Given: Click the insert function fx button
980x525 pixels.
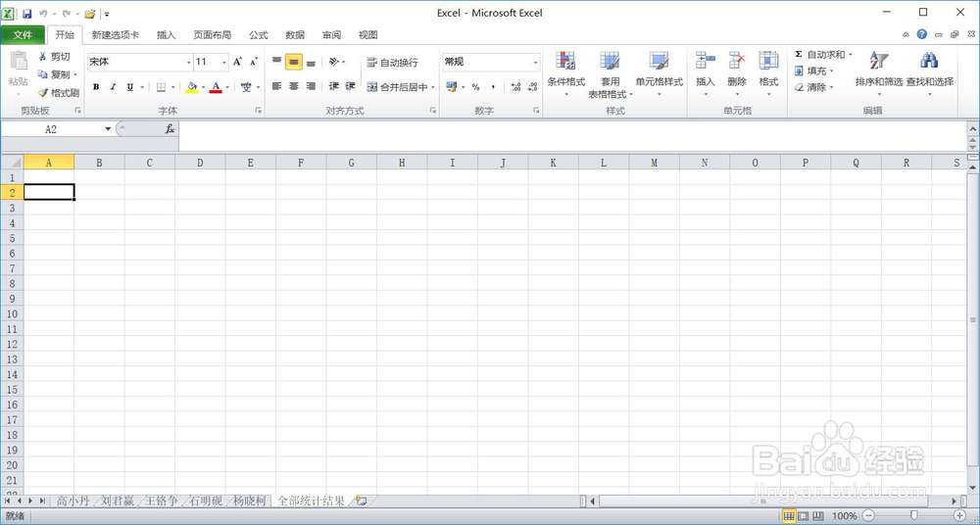Looking at the screenshot, I should click(170, 128).
